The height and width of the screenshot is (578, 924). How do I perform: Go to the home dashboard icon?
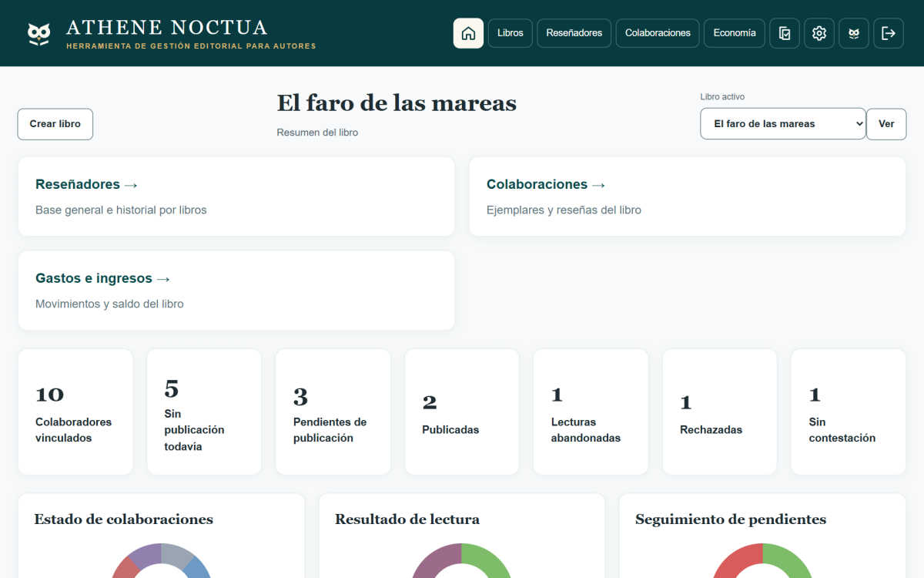click(468, 33)
